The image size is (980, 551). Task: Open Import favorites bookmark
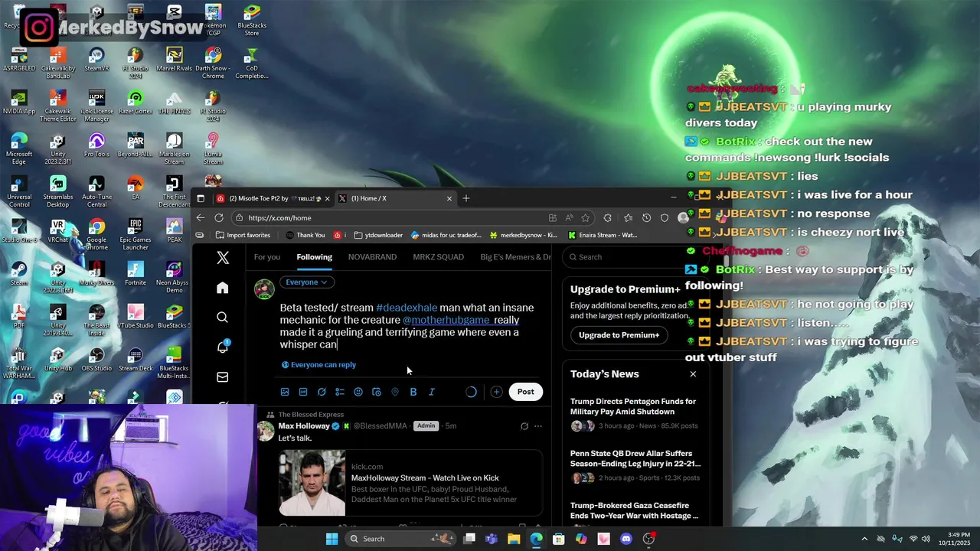(x=243, y=235)
